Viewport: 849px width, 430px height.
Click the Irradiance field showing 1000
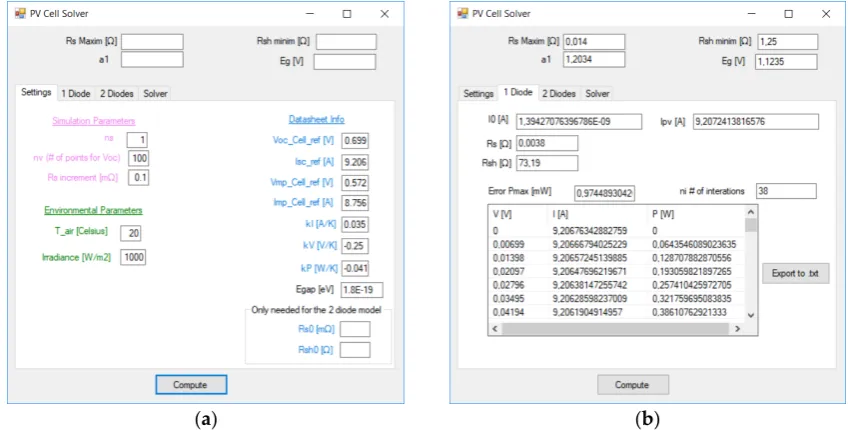pyautogui.click(x=133, y=257)
